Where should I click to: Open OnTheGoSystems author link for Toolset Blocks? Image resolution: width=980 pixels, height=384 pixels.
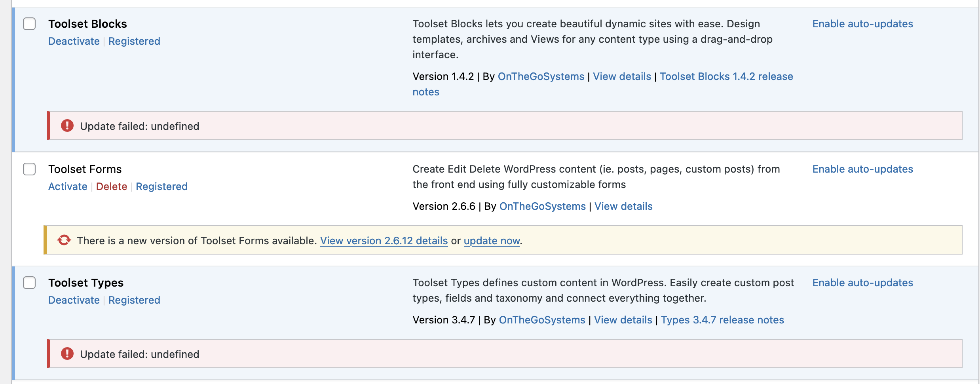pos(541,76)
